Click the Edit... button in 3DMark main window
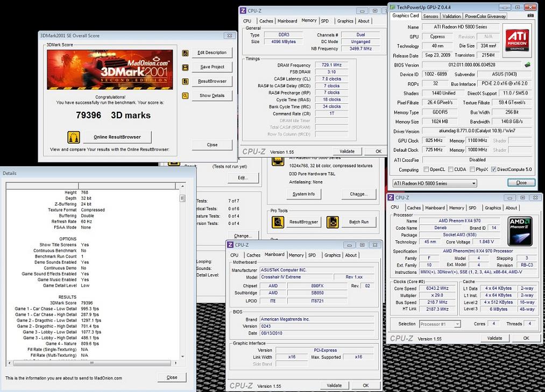The height and width of the screenshot is (392, 545). click(x=243, y=178)
